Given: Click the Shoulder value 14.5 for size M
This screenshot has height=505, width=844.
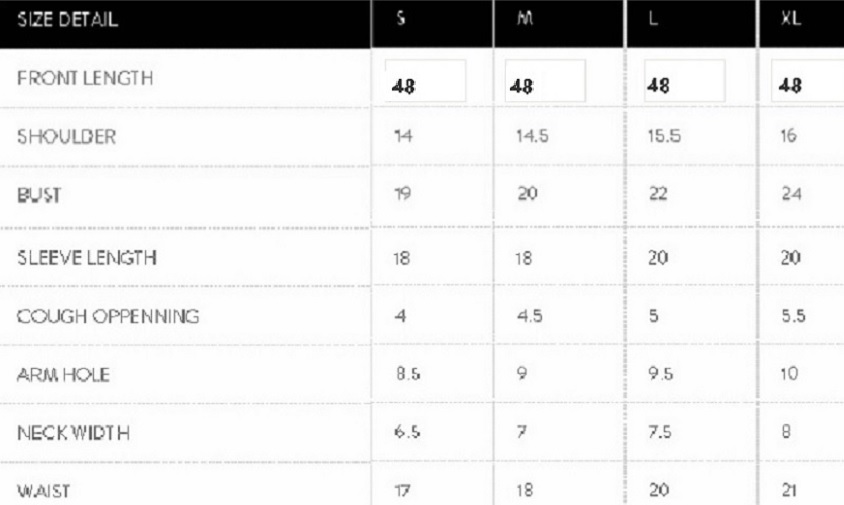Looking at the screenshot, I should [x=532, y=137].
